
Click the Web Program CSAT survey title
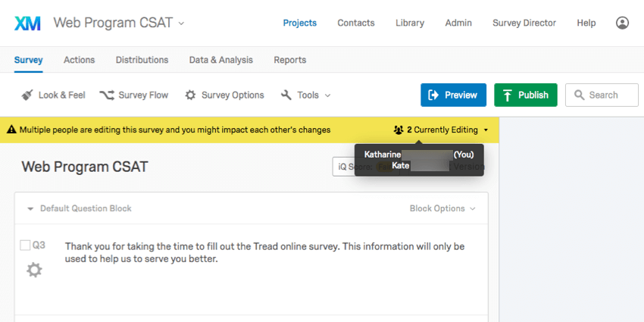[x=85, y=167]
